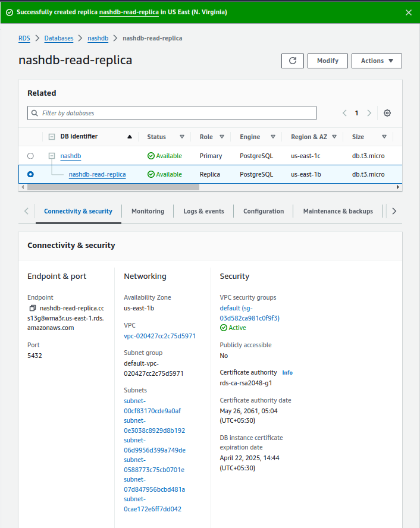This screenshot has width=420, height=528.
Task: Go to previous page of databases
Action: point(344,113)
